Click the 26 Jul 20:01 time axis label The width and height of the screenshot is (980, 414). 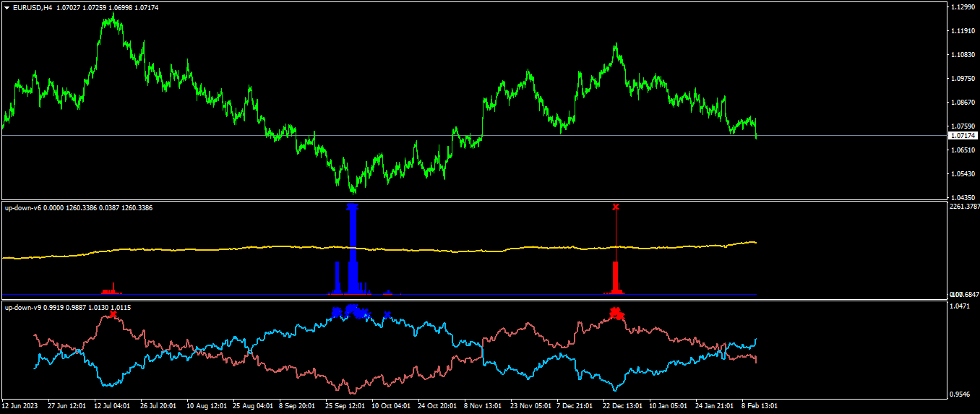159,406
